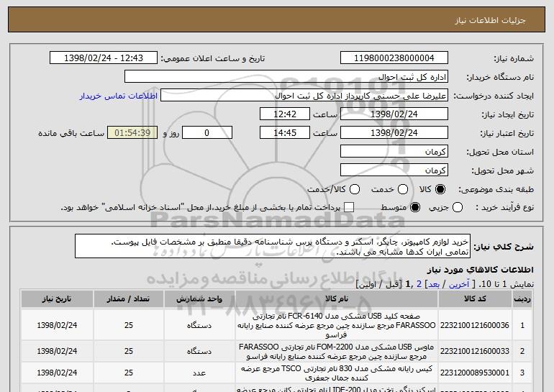Click the اطلاعات کالاهای مورد نیاز heading

click(480, 270)
